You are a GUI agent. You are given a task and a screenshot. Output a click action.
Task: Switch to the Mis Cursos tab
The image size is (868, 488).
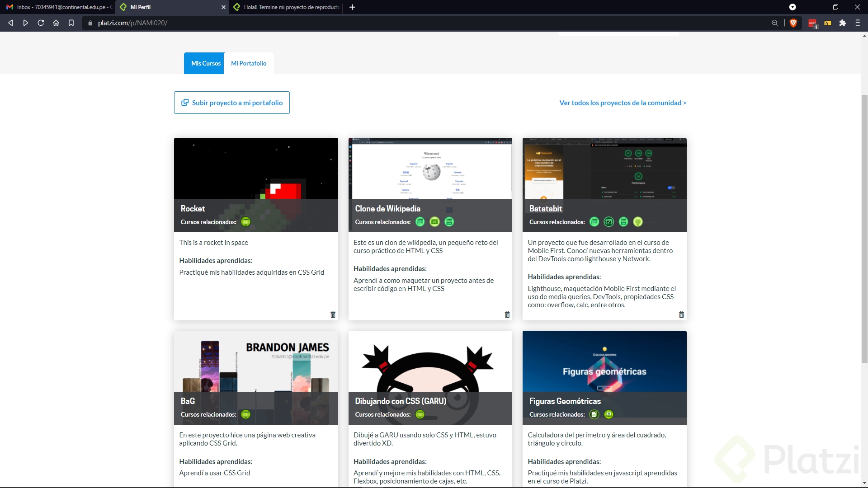[206, 63]
